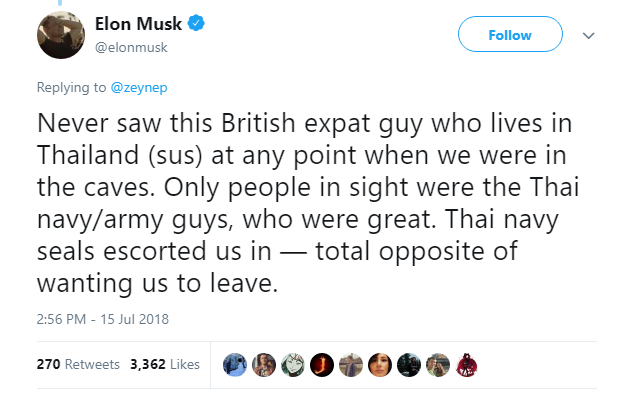The height and width of the screenshot is (398, 634).
Task: Open the 2:56 PM - 15 Jul 2018 timestamp
Action: (x=103, y=319)
